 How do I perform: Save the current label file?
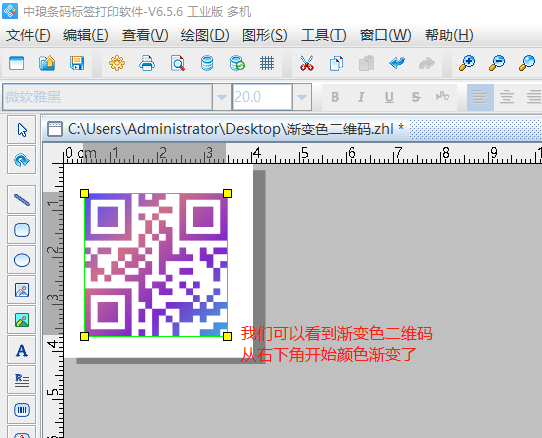77,63
